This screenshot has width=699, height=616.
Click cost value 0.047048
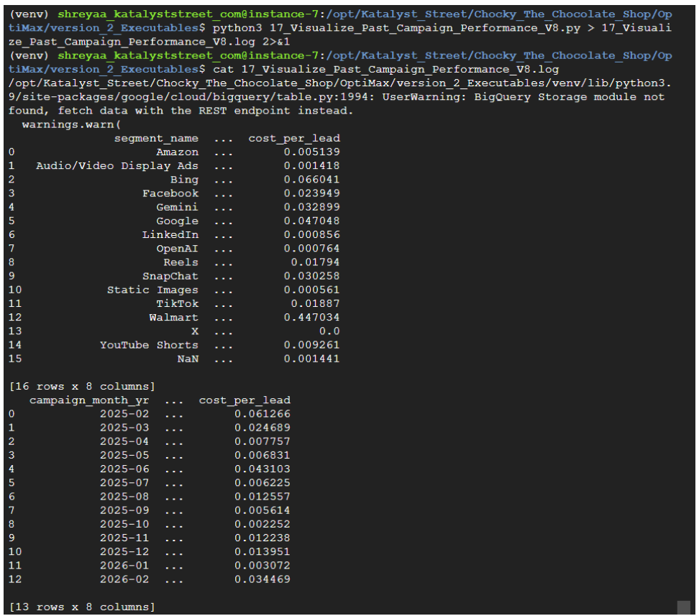click(311, 221)
